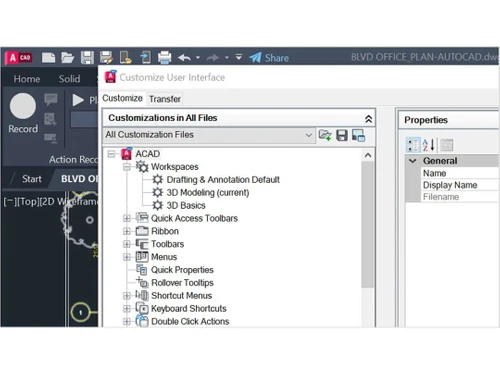Click the Manage Action Macros icon
This screenshot has height=375, width=500.
(x=51, y=138)
